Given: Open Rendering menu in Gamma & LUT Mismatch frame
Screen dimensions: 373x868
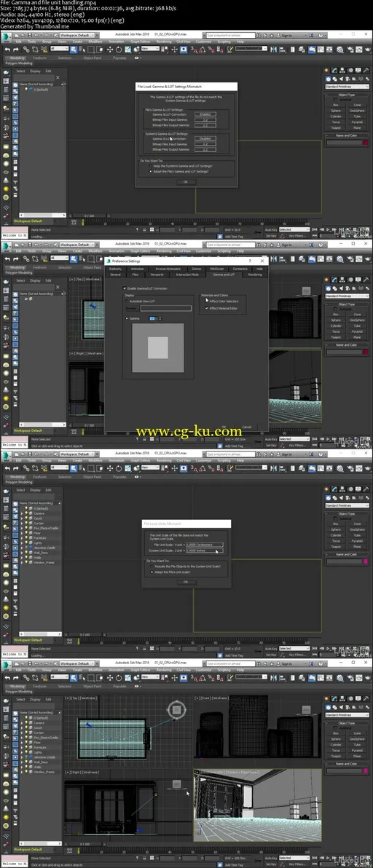Looking at the screenshot, I should 164,42.
